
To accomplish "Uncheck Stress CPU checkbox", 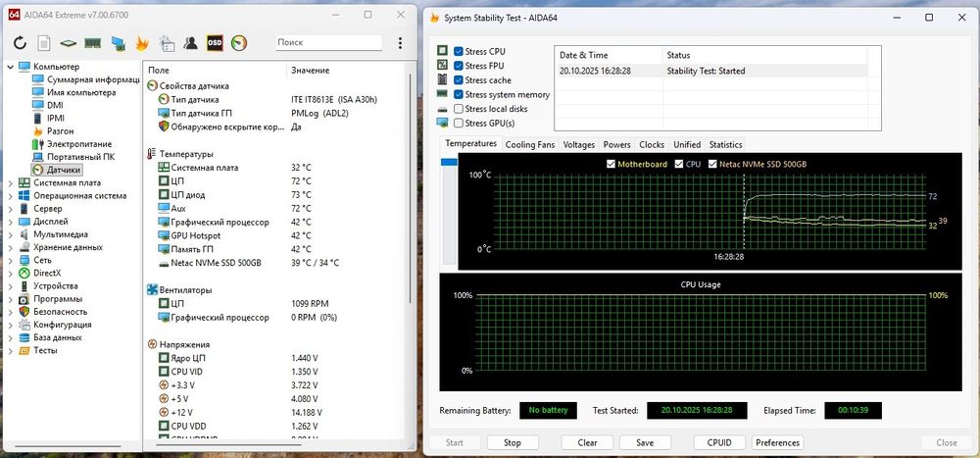I will point(459,51).
